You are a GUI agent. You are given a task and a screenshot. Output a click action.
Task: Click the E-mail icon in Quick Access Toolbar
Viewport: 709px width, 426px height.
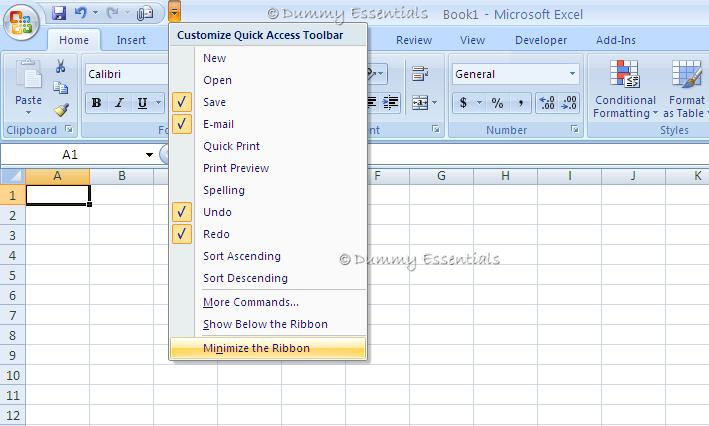coord(145,14)
